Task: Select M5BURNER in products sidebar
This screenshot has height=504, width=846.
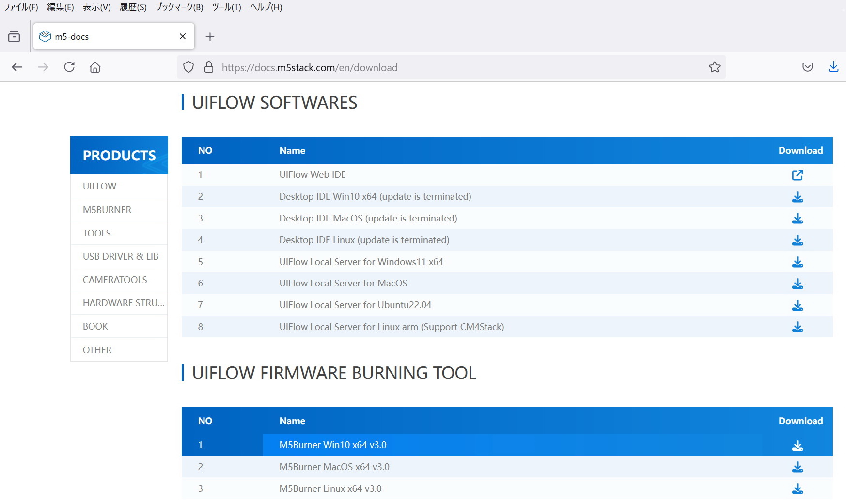Action: [x=119, y=210]
